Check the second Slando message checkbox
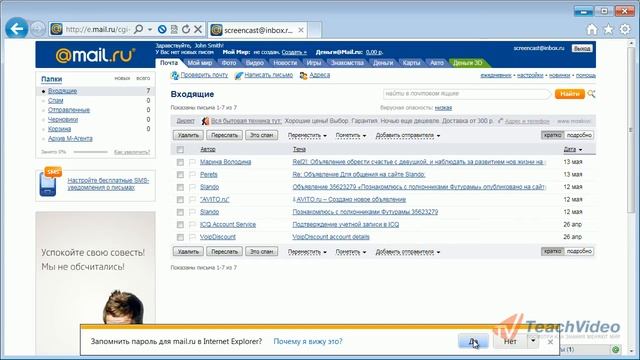Image resolution: width=640 pixels, height=360 pixels. (180, 212)
